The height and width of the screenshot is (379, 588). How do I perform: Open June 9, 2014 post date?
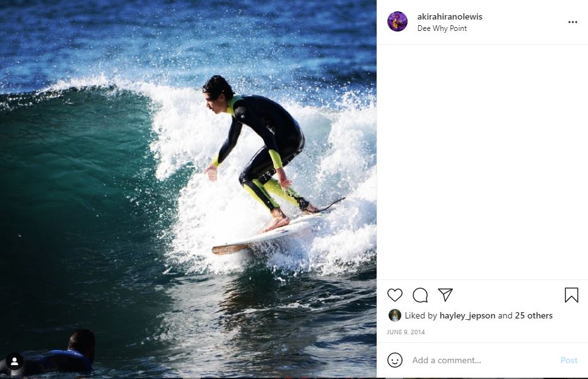[x=406, y=332]
